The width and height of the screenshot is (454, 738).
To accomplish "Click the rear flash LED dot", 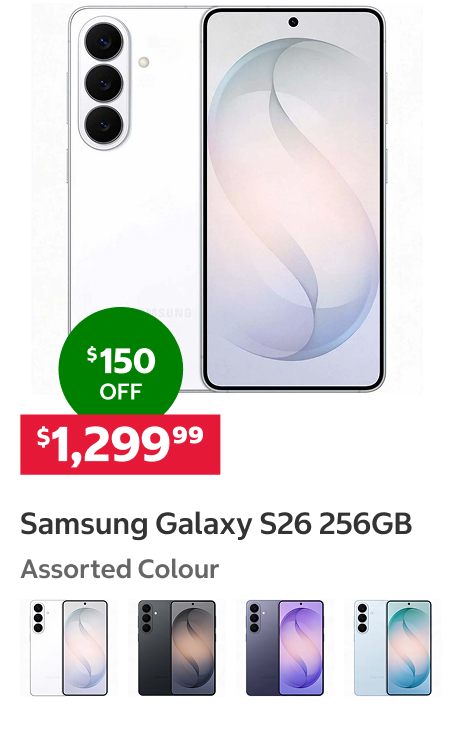I will [x=144, y=62].
